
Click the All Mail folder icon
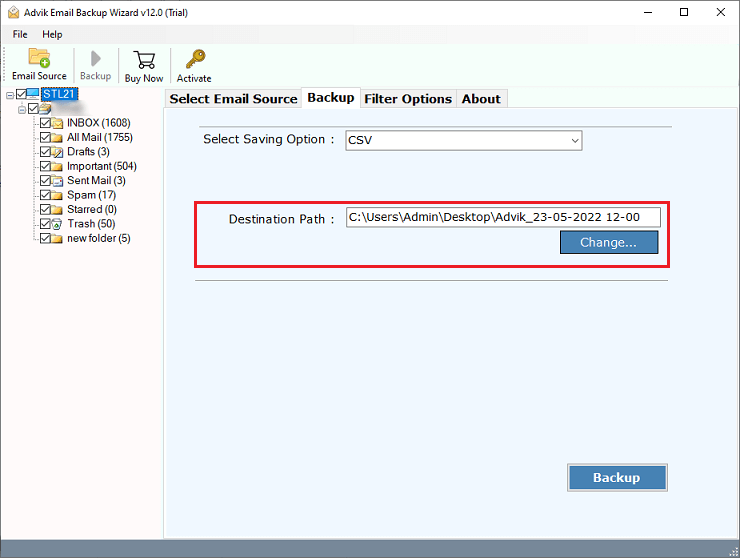57,138
